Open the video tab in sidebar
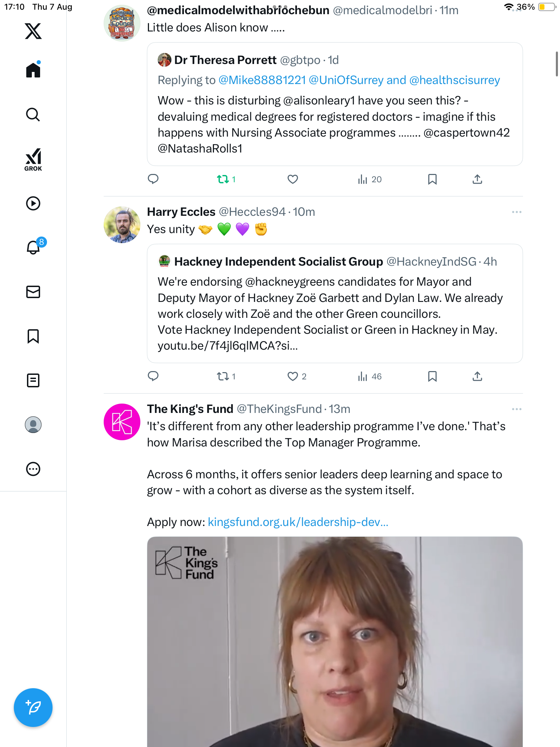This screenshot has height=747, width=560. [x=33, y=203]
